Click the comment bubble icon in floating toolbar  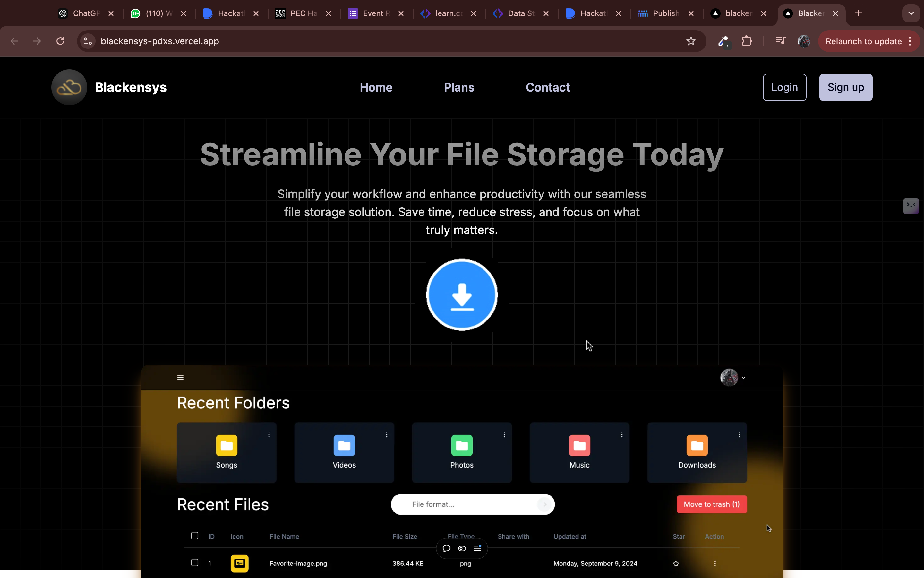pyautogui.click(x=446, y=548)
